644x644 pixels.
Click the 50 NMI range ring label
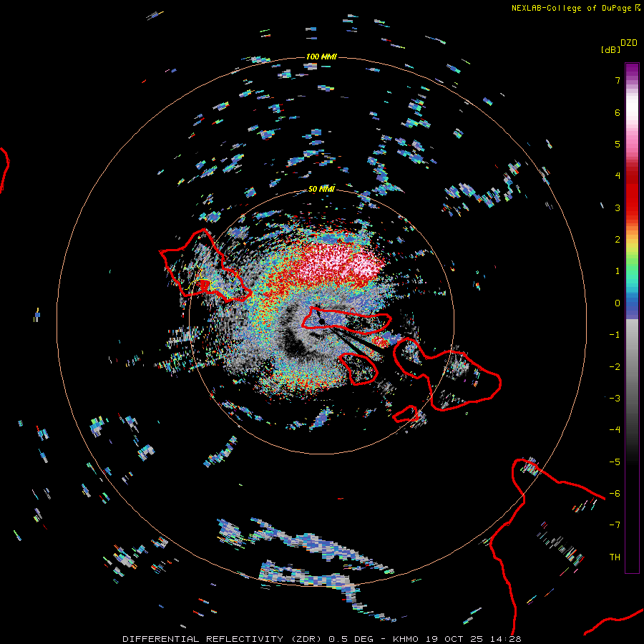(x=321, y=189)
